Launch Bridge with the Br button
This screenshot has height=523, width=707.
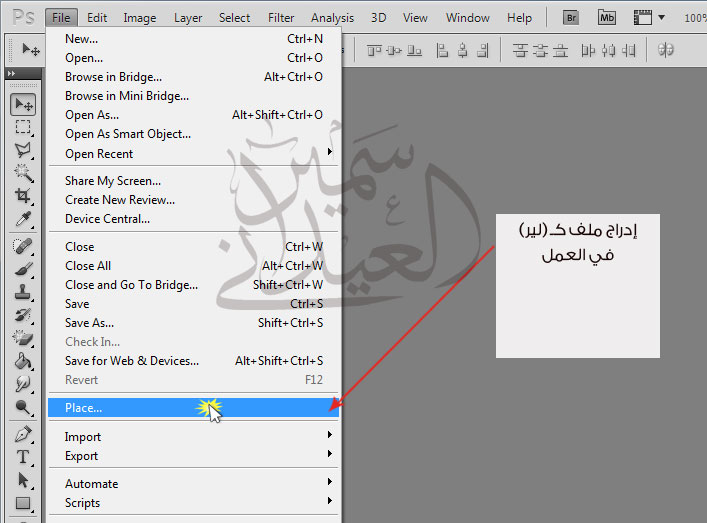pos(571,18)
